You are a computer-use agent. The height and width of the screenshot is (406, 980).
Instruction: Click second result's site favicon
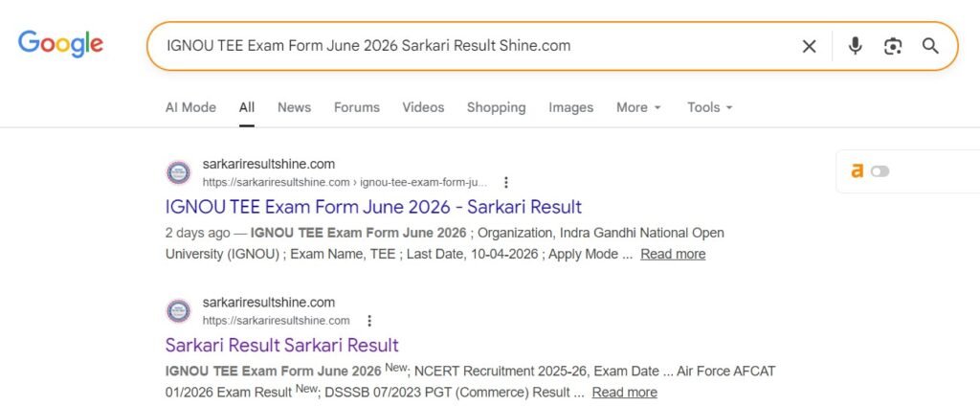[x=178, y=311]
